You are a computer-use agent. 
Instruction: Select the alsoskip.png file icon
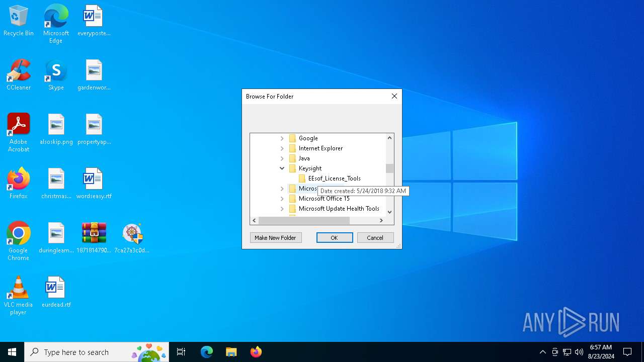tap(56, 130)
